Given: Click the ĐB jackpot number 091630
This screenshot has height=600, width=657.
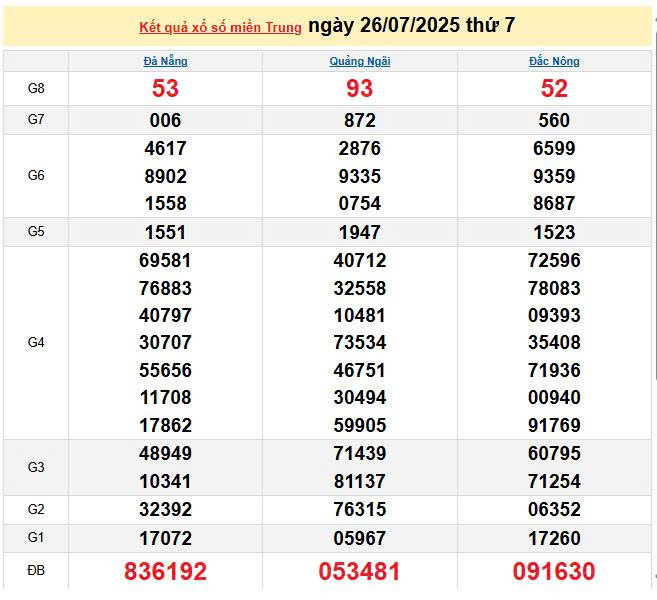Looking at the screenshot, I should coord(554,571).
